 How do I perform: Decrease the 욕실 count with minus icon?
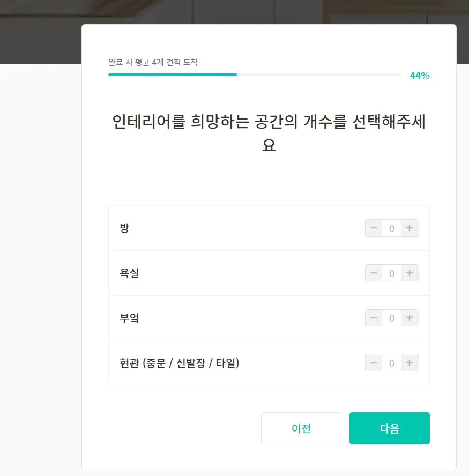(x=374, y=273)
